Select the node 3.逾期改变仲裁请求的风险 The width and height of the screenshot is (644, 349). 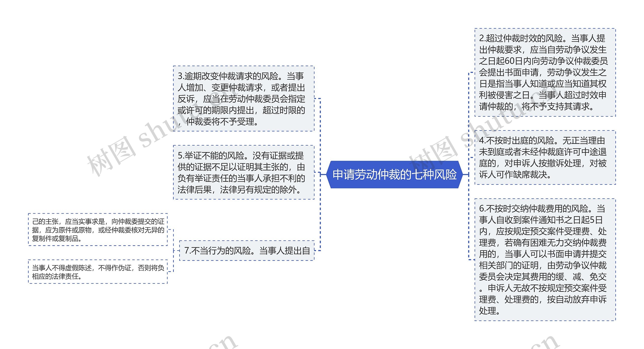[x=244, y=99]
